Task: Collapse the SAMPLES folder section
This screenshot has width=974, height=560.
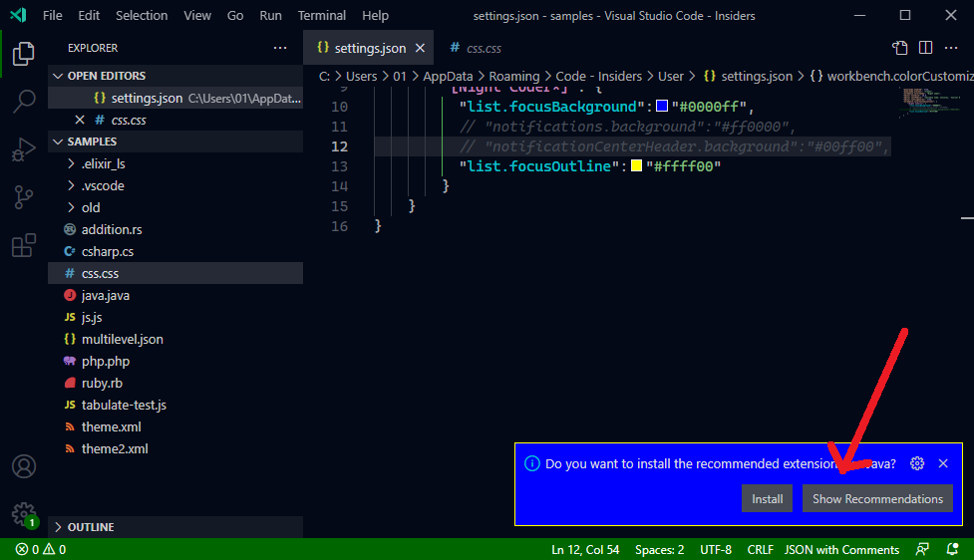Action: pyautogui.click(x=175, y=141)
